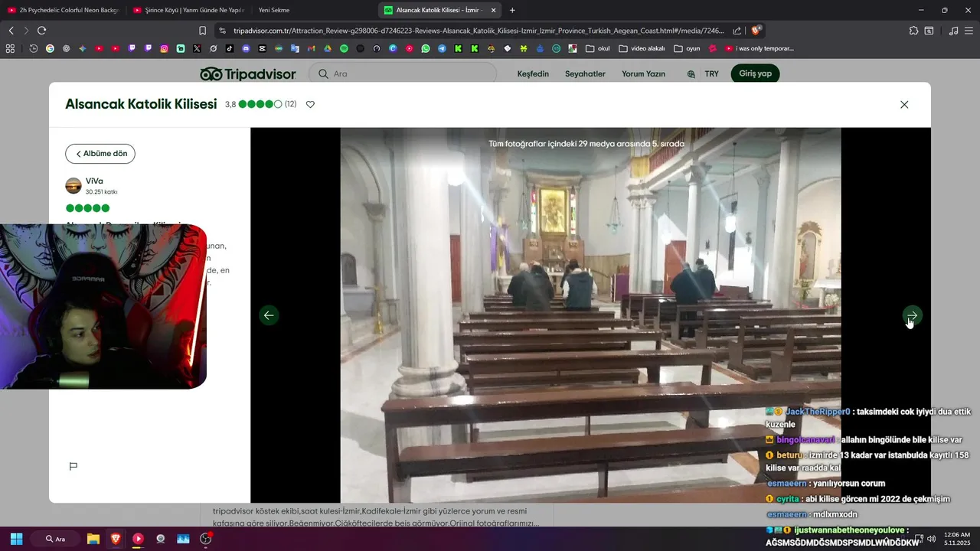Open the Telegram bookmark
980x551 pixels.
click(x=442, y=48)
